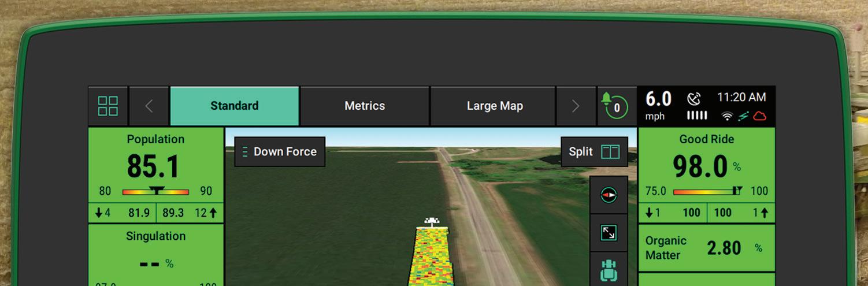
Task: Expand the map to full screen
Action: coord(609,233)
